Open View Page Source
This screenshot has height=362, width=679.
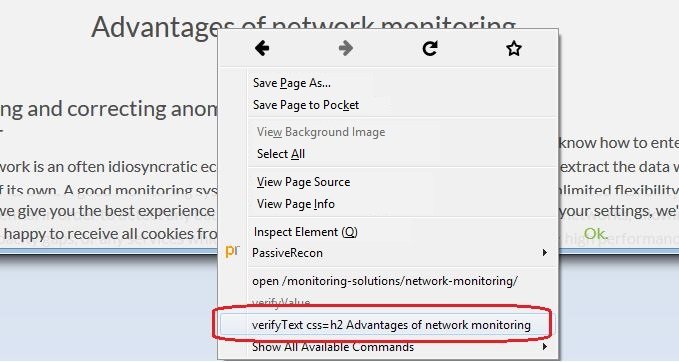pos(303,182)
